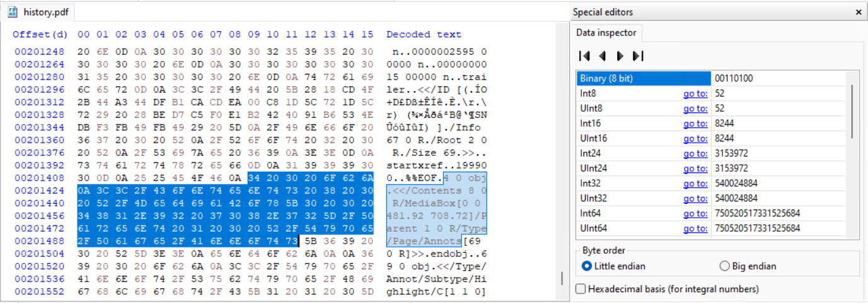Image resolution: width=868 pixels, height=303 pixels.
Task: Click decoded text 'startxref..19990'
Action: tap(437, 166)
